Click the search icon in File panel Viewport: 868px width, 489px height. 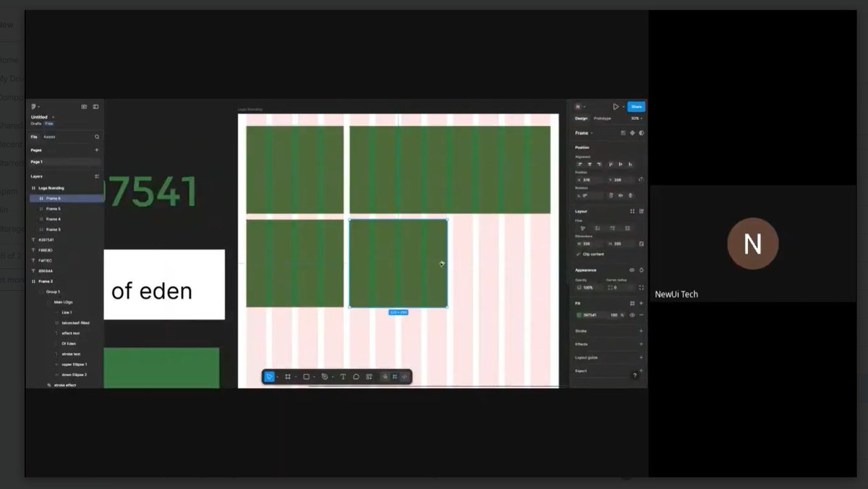97,137
